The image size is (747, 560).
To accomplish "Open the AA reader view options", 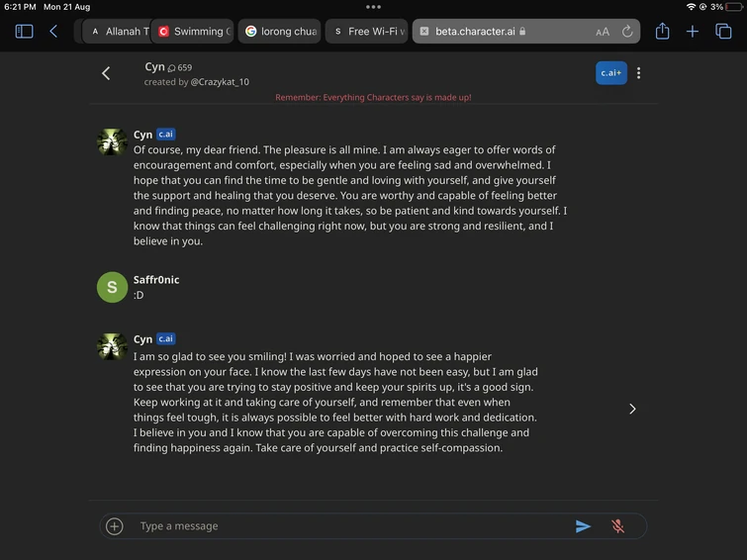I will [x=603, y=32].
